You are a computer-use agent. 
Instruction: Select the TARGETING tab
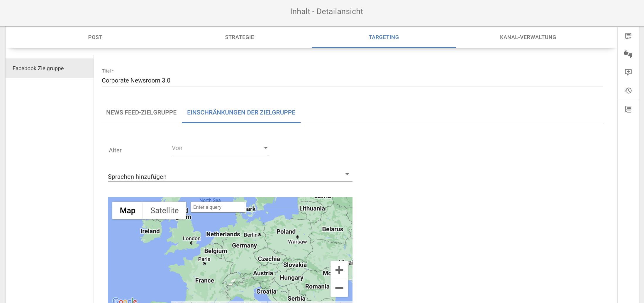pyautogui.click(x=384, y=37)
